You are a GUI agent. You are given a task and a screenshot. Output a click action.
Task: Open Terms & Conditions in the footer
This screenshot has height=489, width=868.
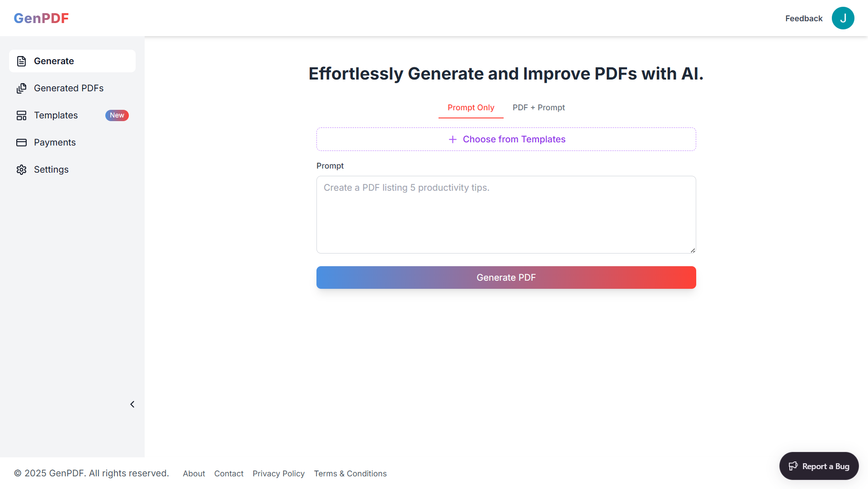coord(350,473)
